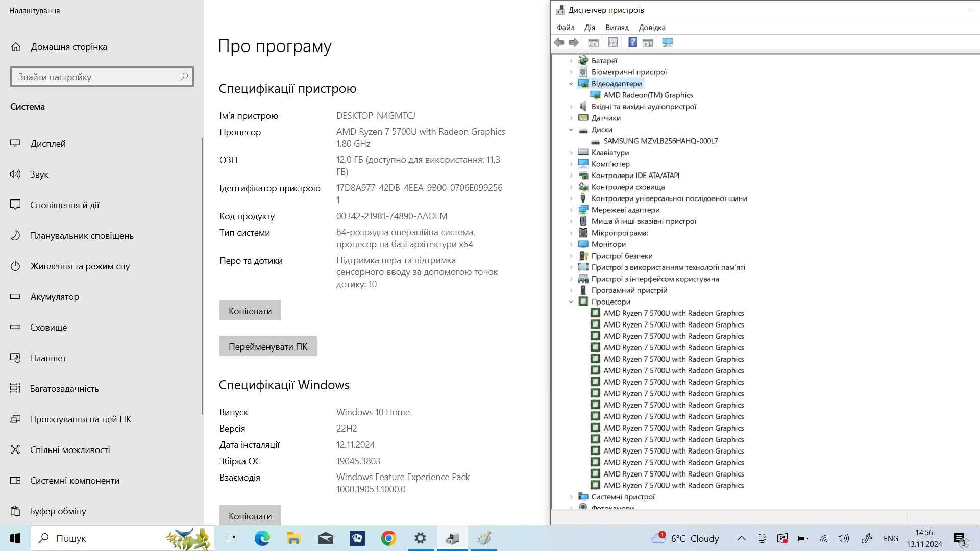Click the Wi-Fi icon in system tray

(x=823, y=538)
